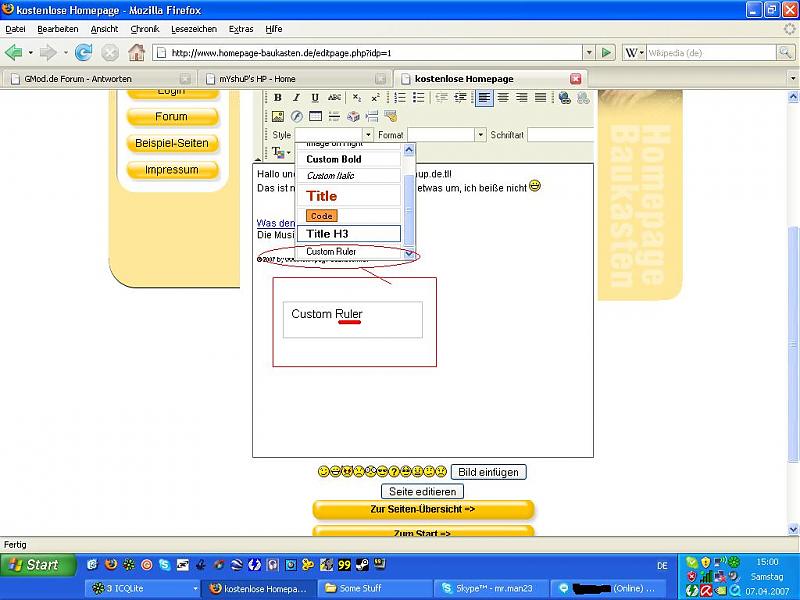Switch to the mYshuP's HP tab
This screenshot has width=800, height=600.
coord(258,78)
